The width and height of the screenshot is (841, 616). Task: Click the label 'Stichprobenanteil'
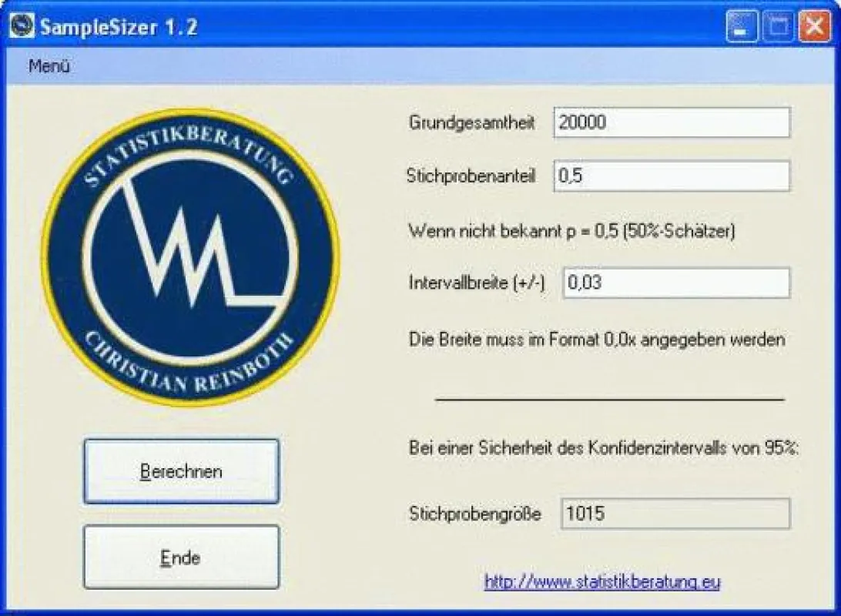pos(471,176)
